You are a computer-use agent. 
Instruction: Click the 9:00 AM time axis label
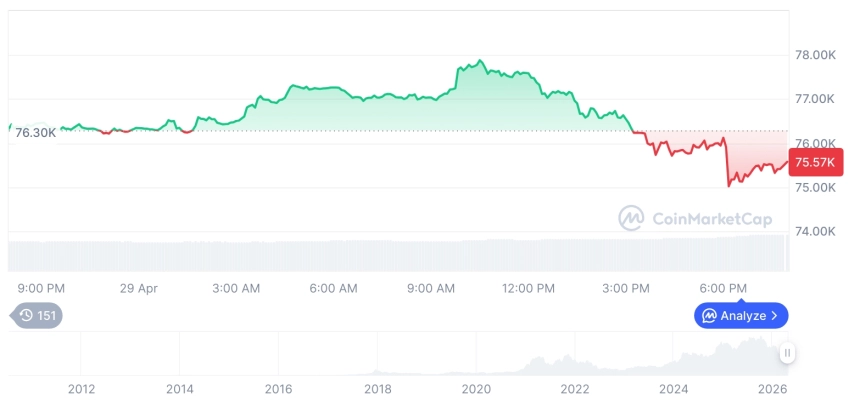point(431,288)
